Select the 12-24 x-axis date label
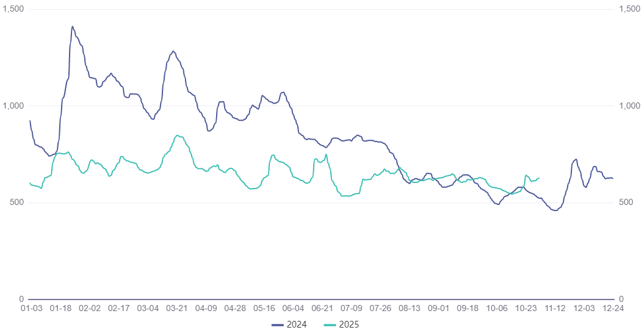 (x=613, y=309)
